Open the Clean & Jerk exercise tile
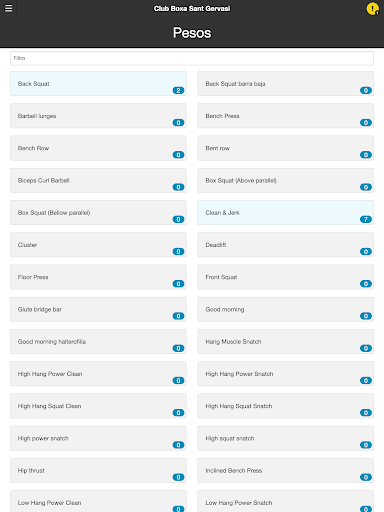384x512 pixels. click(285, 212)
